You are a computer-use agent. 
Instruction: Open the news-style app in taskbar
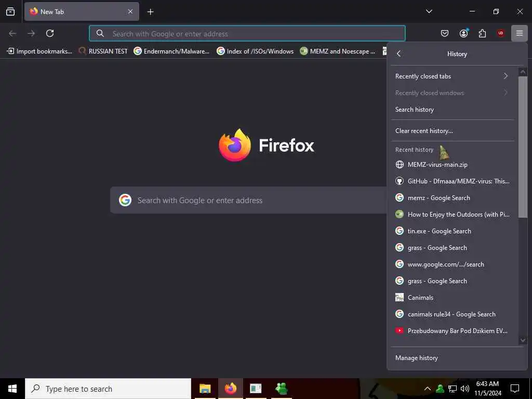(256, 389)
